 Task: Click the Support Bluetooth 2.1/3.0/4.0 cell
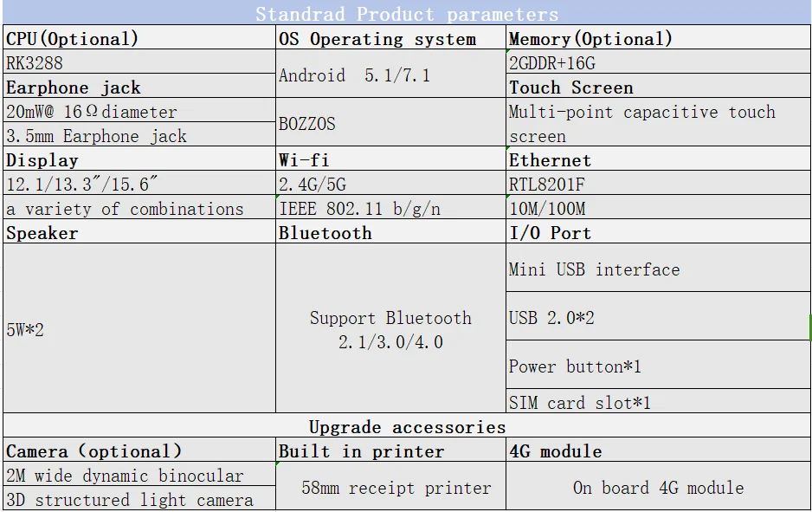pyautogui.click(x=391, y=328)
